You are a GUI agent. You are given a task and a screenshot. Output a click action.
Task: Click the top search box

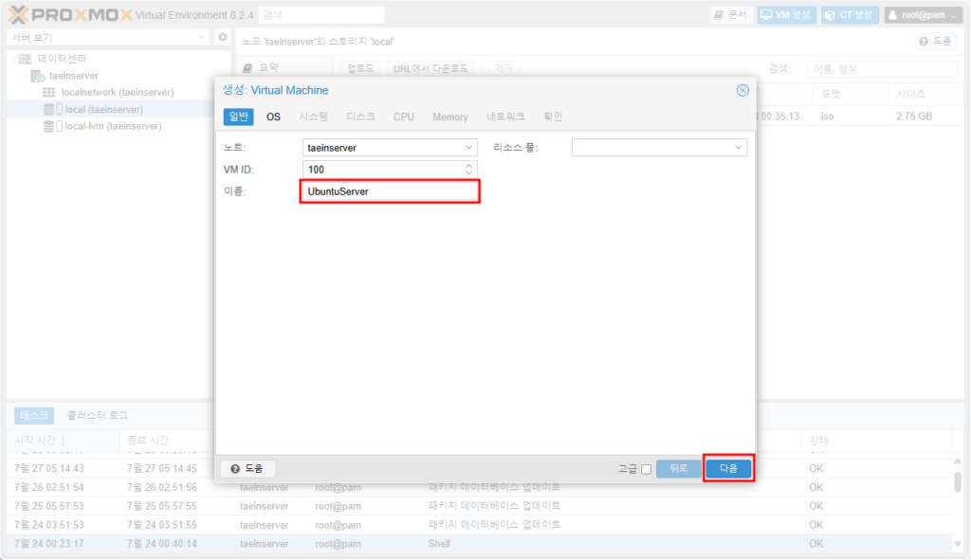[321, 15]
